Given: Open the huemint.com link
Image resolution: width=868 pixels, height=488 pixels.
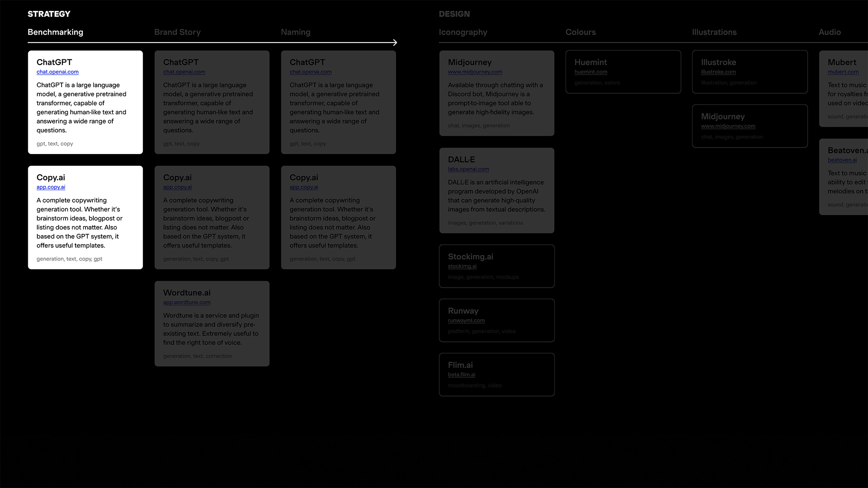Looking at the screenshot, I should click(591, 72).
